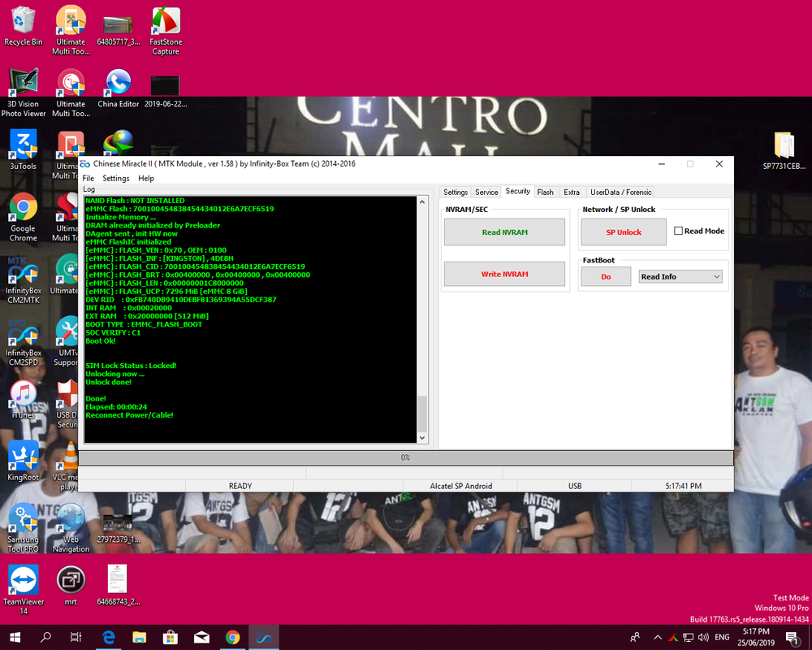Switch to the Extra tab

point(572,193)
